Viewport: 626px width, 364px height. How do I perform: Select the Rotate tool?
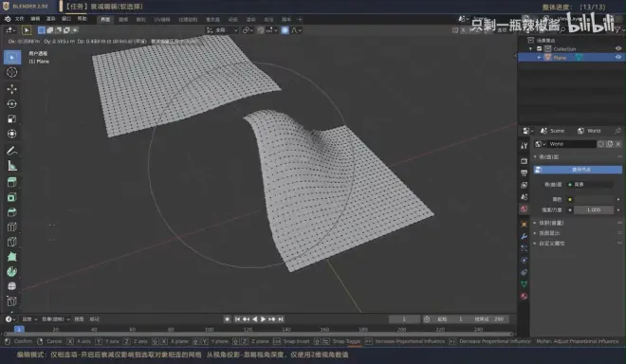pos(12,103)
